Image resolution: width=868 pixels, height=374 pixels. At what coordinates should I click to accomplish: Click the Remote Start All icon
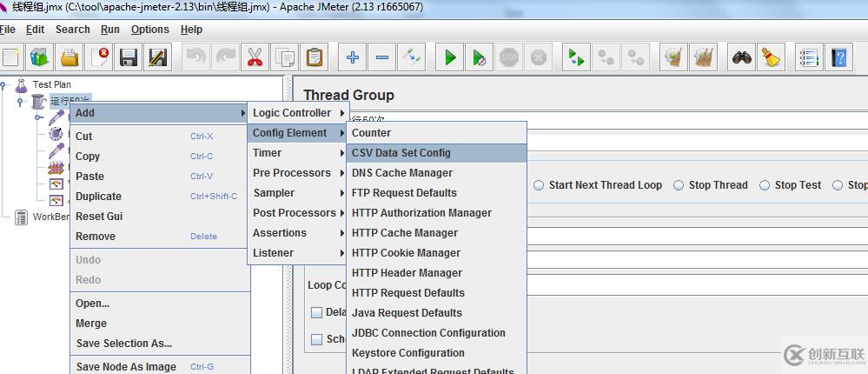(576, 57)
